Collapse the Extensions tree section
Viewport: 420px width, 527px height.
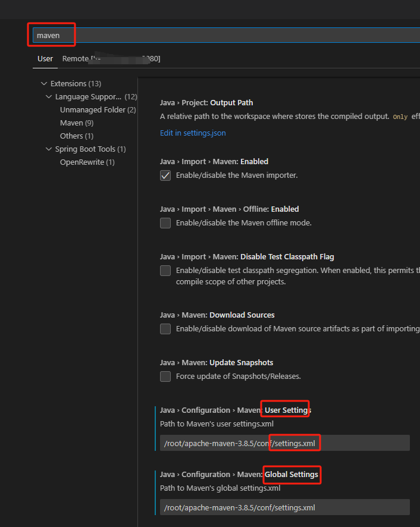point(45,83)
